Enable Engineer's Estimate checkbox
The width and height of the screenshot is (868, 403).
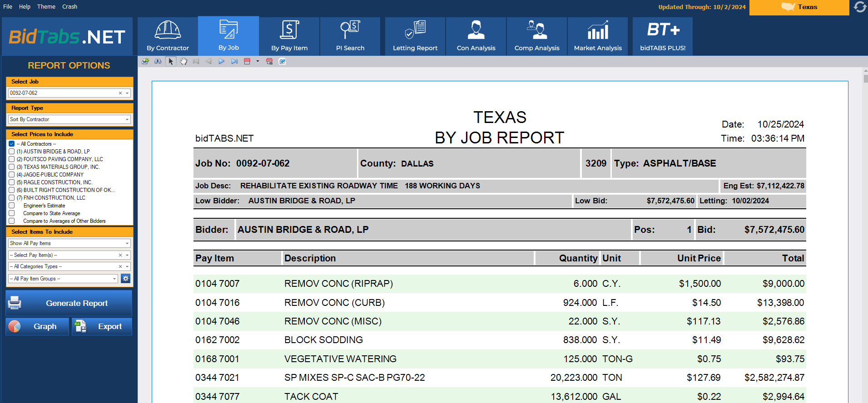click(x=12, y=206)
